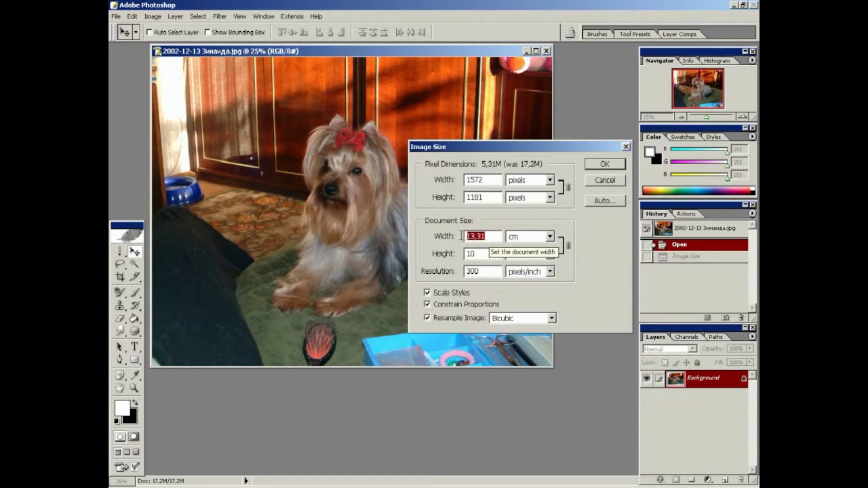This screenshot has width=868, height=488.
Task: Create a new layer in Layers panel
Action: click(x=725, y=479)
